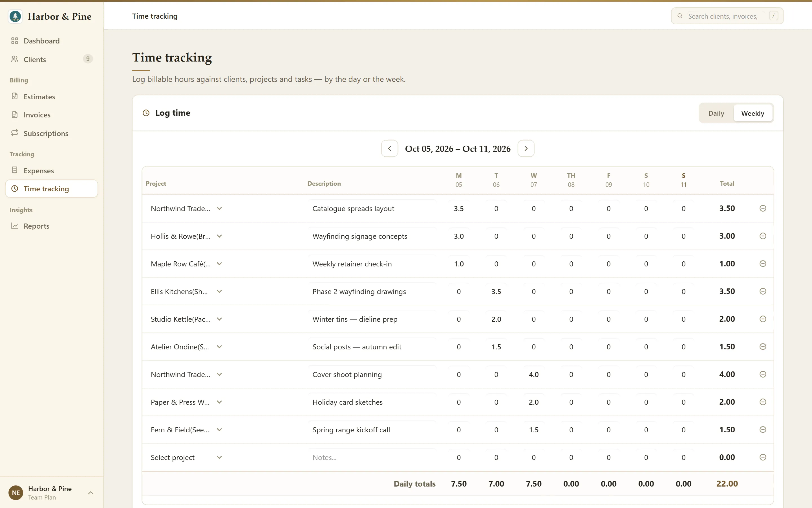Click the Dashboard grid icon
The width and height of the screenshot is (812, 508).
point(14,41)
